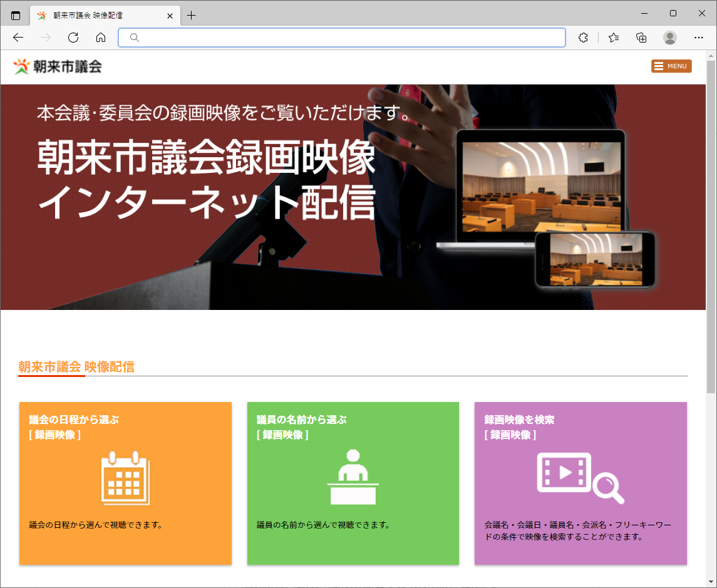Click the speaker podium icon in green card
Screen dimensions: 717x588
pyautogui.click(x=353, y=477)
